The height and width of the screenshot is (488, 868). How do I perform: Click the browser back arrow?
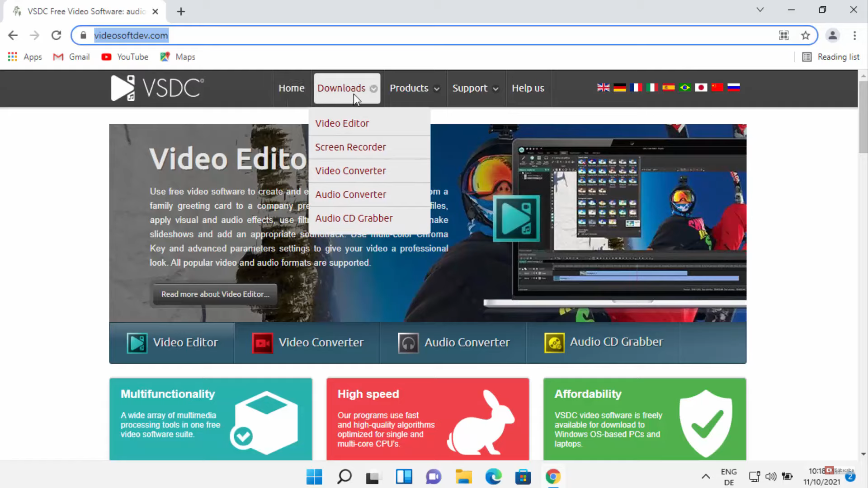(13, 35)
